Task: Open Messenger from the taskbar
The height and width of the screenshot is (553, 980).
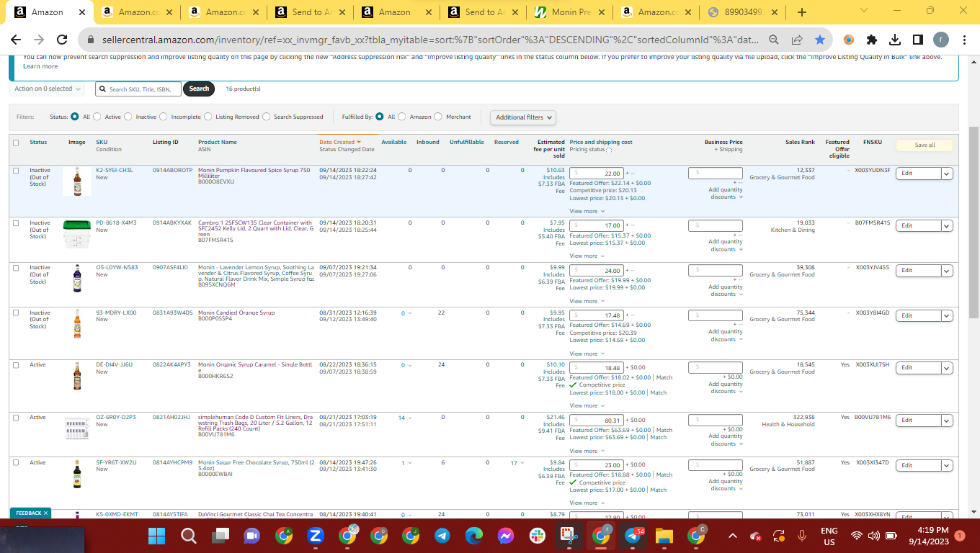Action: 505,536
